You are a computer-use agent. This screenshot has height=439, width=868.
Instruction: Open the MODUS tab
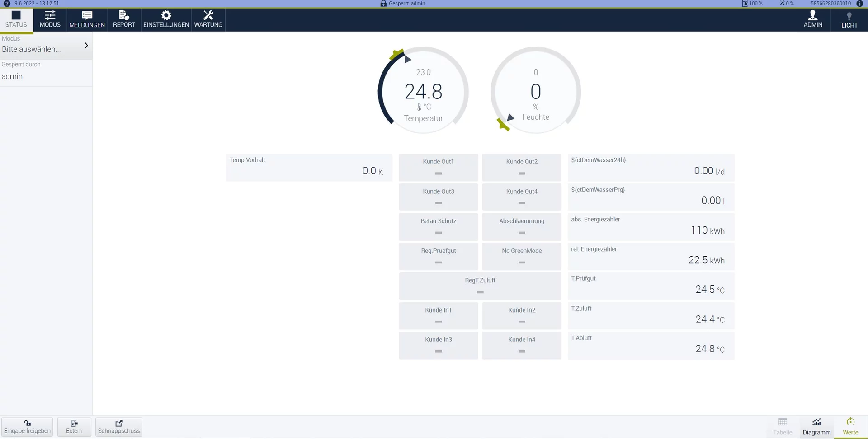click(x=50, y=20)
